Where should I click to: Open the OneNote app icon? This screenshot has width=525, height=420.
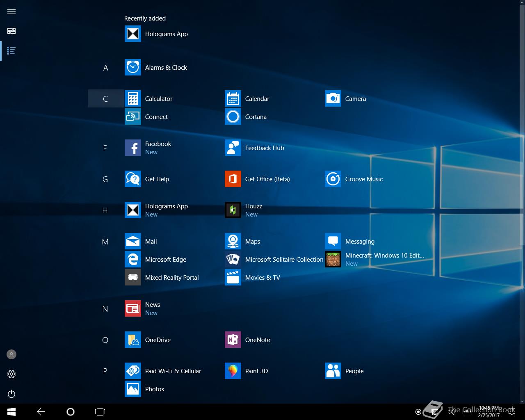point(233,340)
